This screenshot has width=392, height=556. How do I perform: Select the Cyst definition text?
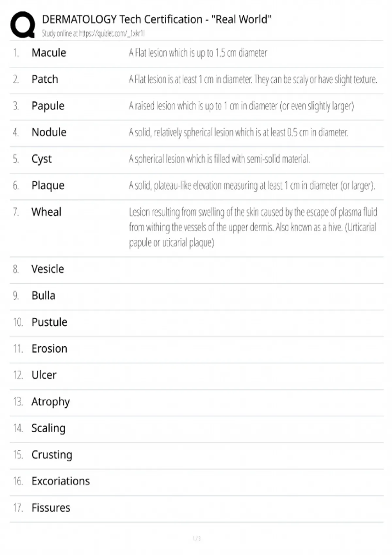tap(219, 159)
